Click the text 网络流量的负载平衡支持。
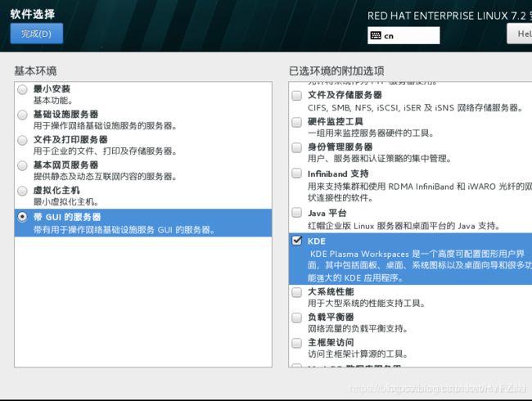The height and width of the screenshot is (401, 532). 358,329
